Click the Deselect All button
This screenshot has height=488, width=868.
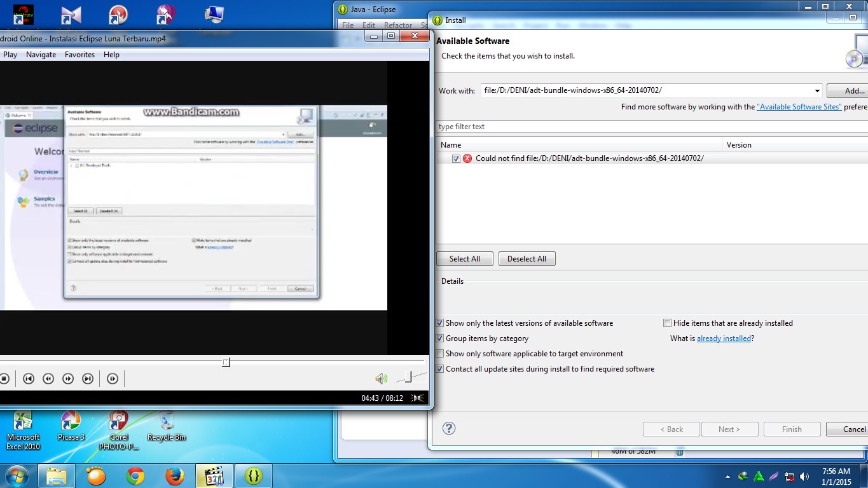pyautogui.click(x=527, y=259)
